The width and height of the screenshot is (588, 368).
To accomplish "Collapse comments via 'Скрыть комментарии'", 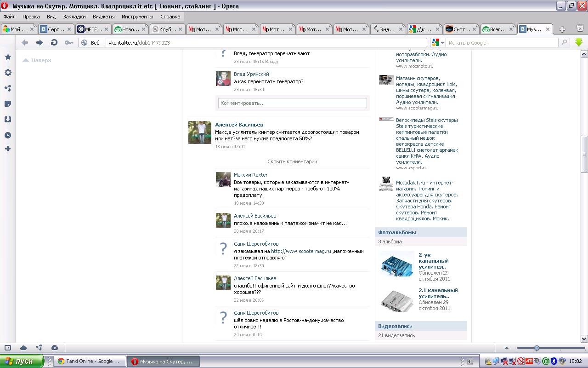I will pos(292,161).
